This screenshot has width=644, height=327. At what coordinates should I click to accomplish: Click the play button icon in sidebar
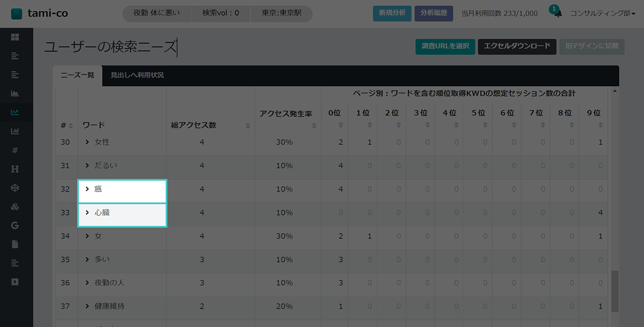[x=15, y=281]
